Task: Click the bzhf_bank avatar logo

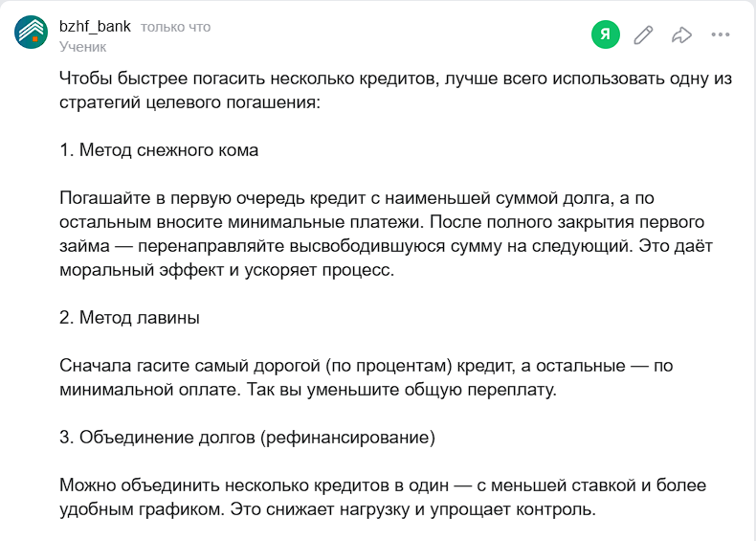Action: tap(32, 33)
